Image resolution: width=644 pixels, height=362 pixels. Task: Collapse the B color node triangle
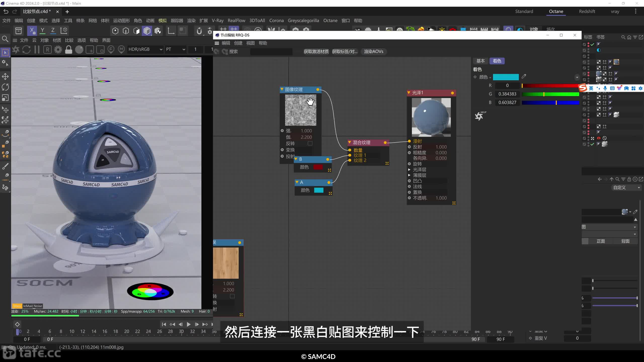[x=296, y=159]
